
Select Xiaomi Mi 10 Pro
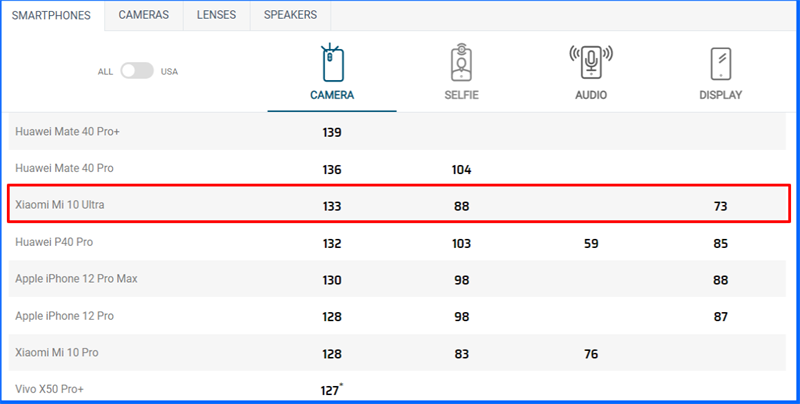(x=56, y=353)
